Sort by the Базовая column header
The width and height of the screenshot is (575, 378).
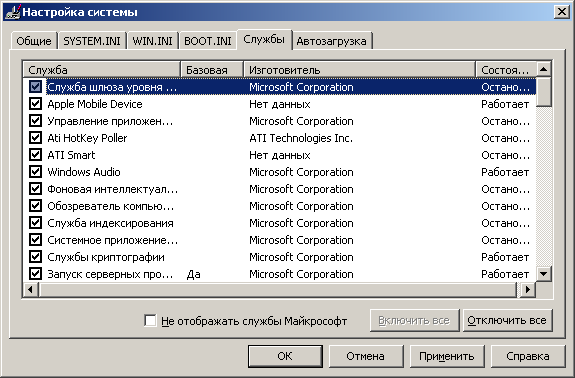(x=212, y=69)
